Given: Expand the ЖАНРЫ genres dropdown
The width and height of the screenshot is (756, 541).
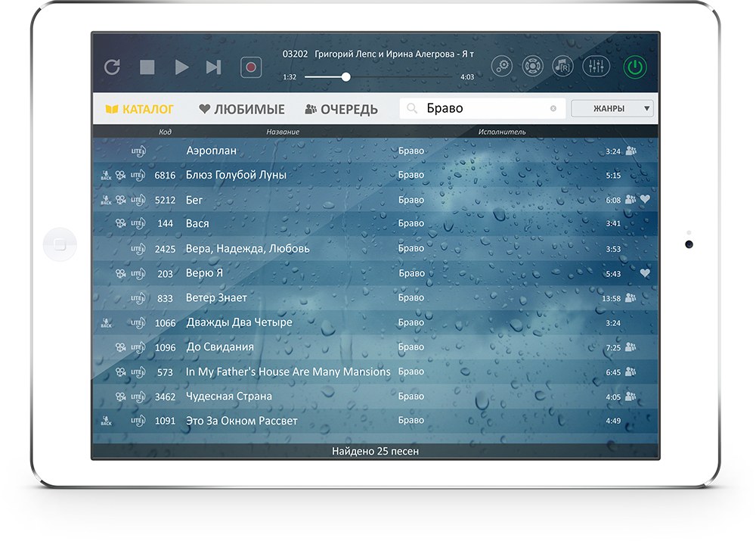Looking at the screenshot, I should click(x=612, y=109).
